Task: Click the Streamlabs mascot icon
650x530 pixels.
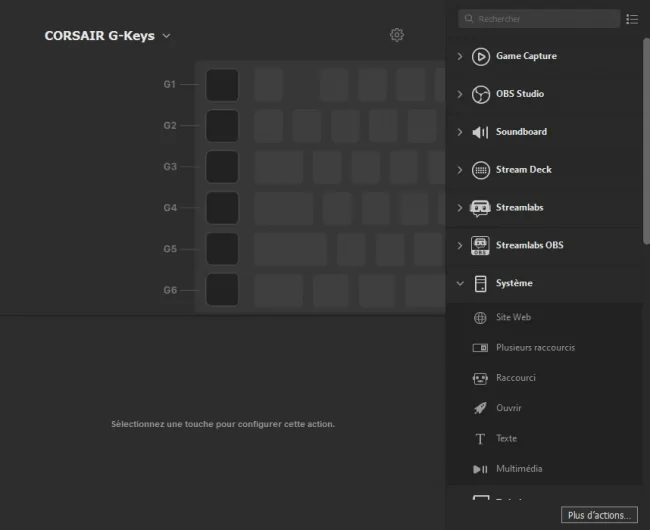Action: [x=480, y=208]
